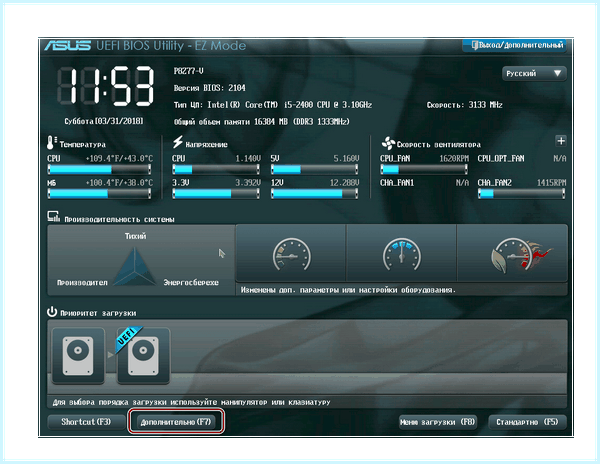This screenshot has width=600, height=464.
Task: Click the Выход/Дополнительный exit button
Action: click(515, 46)
